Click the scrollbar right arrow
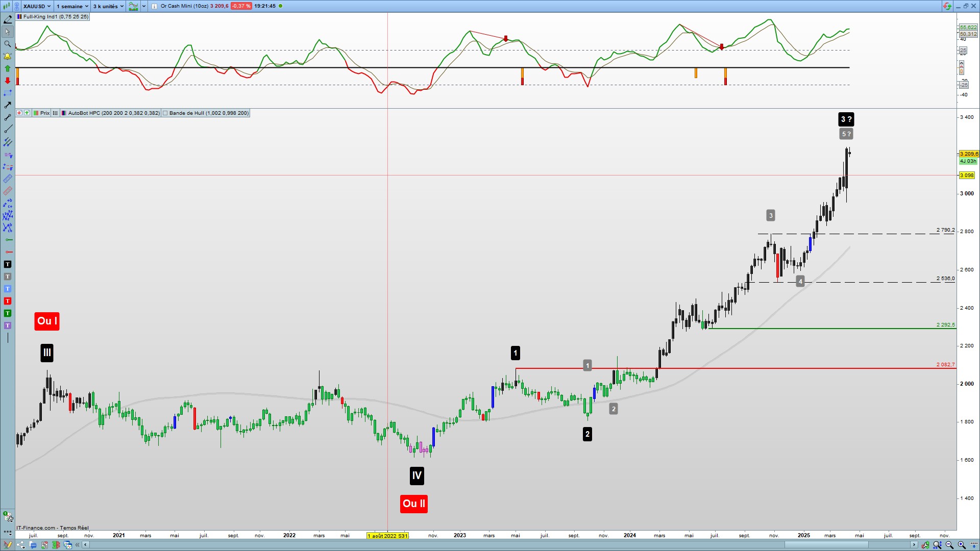Image resolution: width=980 pixels, height=551 pixels. [914, 545]
